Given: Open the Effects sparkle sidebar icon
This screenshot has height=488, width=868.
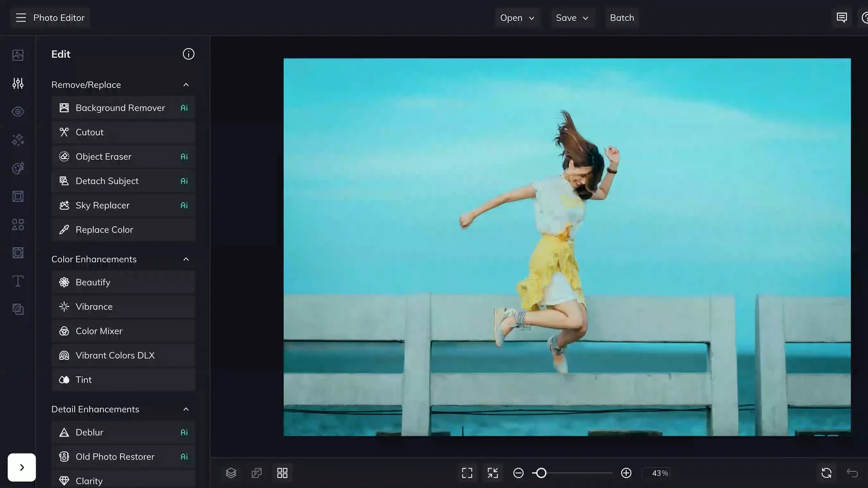Looking at the screenshot, I should 18,140.
